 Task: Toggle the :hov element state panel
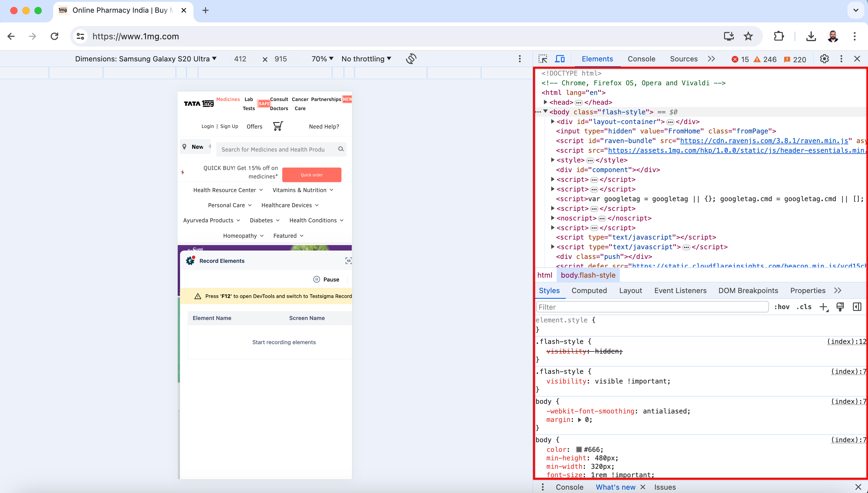pyautogui.click(x=782, y=307)
